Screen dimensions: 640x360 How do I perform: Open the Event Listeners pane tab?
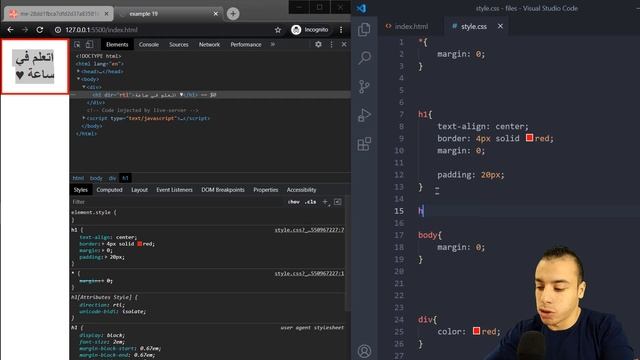tap(174, 190)
